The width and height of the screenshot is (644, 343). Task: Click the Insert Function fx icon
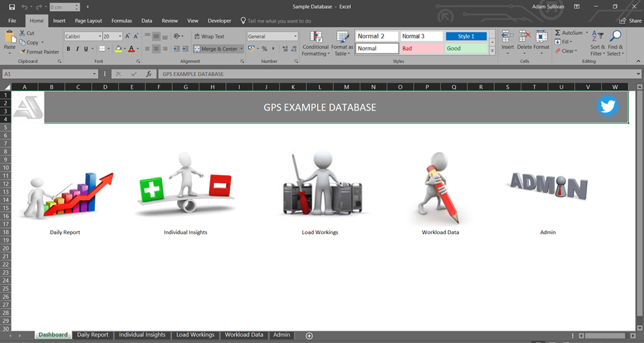tap(148, 74)
